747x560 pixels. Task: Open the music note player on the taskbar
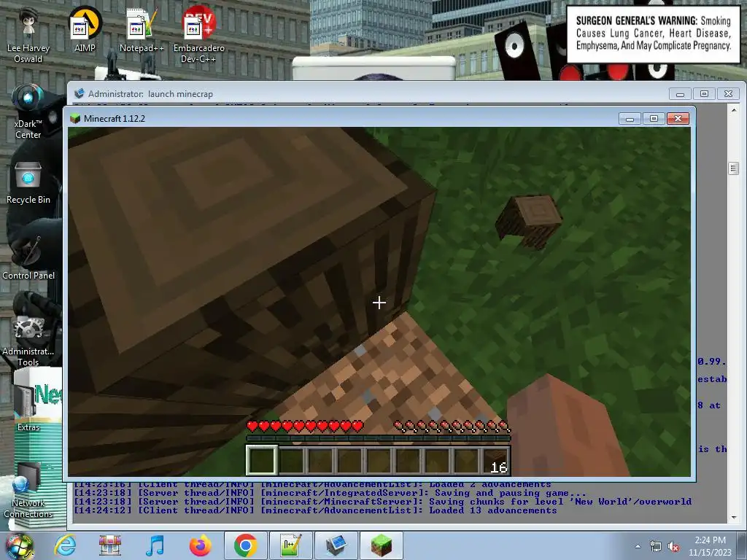tap(155, 545)
